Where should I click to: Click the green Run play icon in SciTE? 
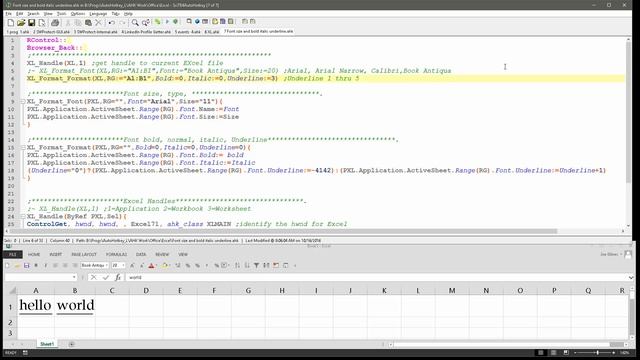[167, 22]
